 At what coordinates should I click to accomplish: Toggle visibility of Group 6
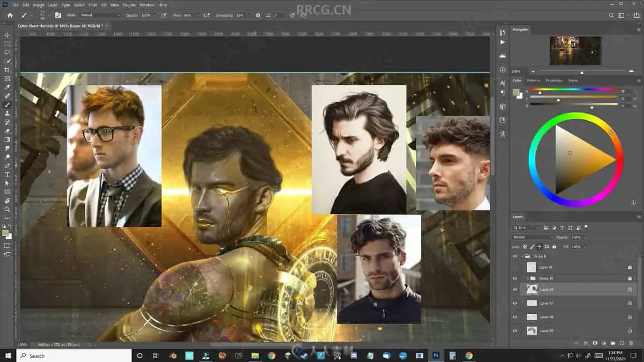(515, 256)
